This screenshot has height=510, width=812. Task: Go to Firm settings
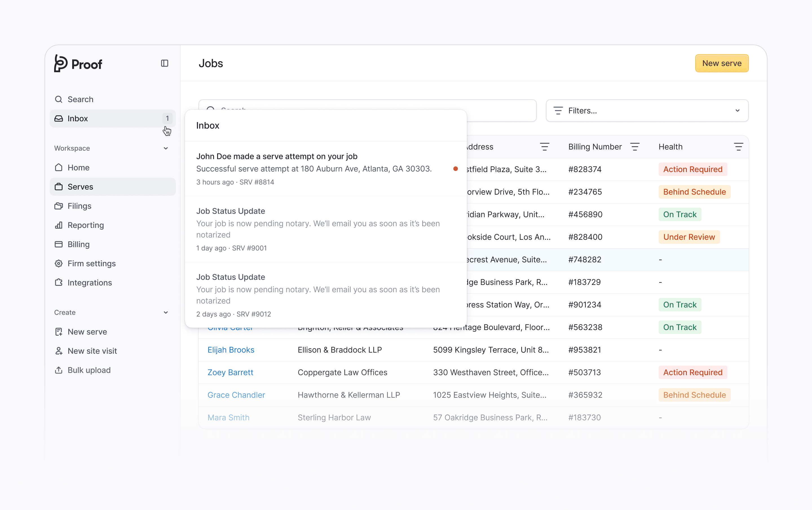[x=91, y=263]
